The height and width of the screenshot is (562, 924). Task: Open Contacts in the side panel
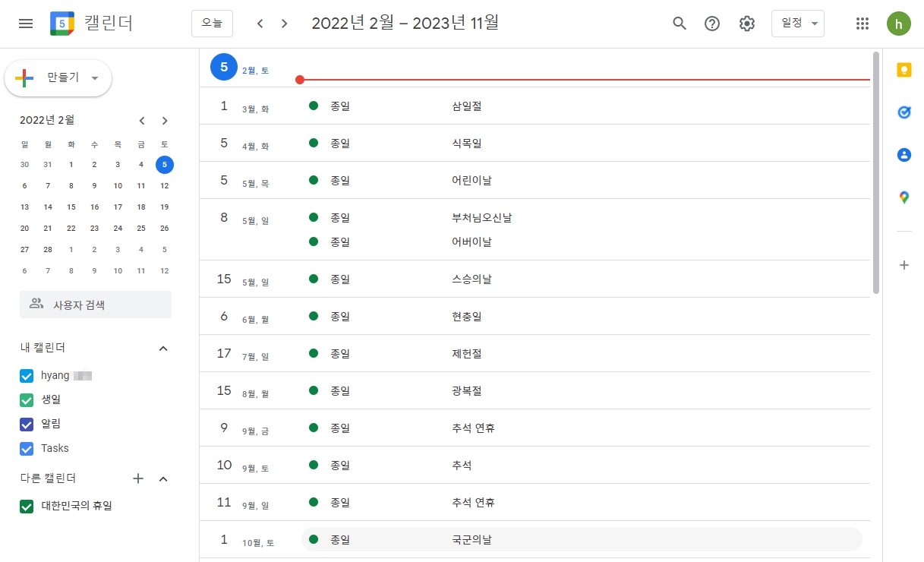904,154
